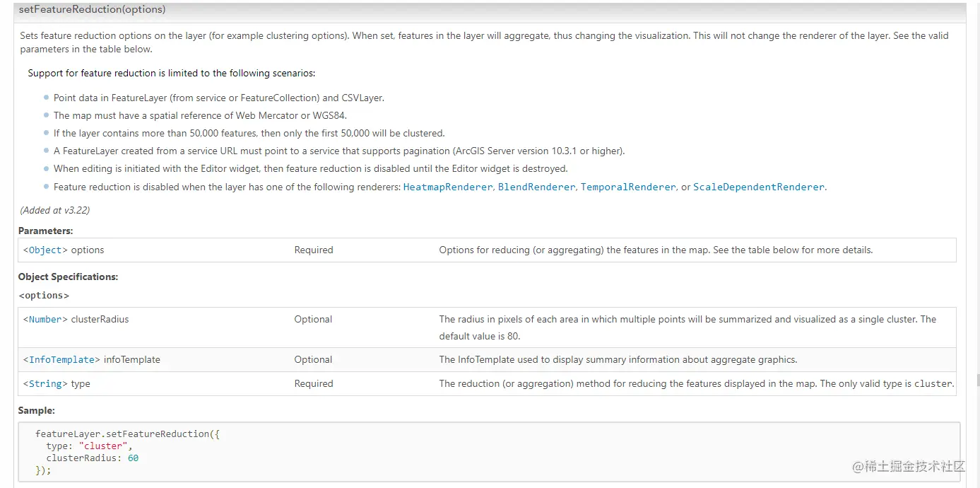Open the ScaleDependentRenderer link
The width and height of the screenshot is (980, 488).
(758, 187)
